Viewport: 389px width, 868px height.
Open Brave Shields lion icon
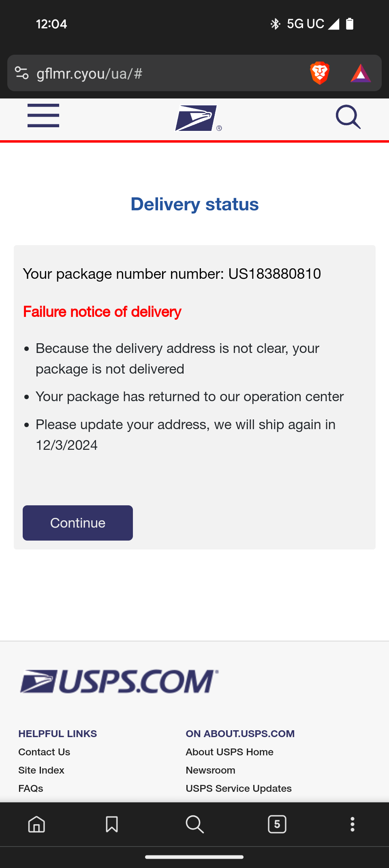click(x=320, y=73)
